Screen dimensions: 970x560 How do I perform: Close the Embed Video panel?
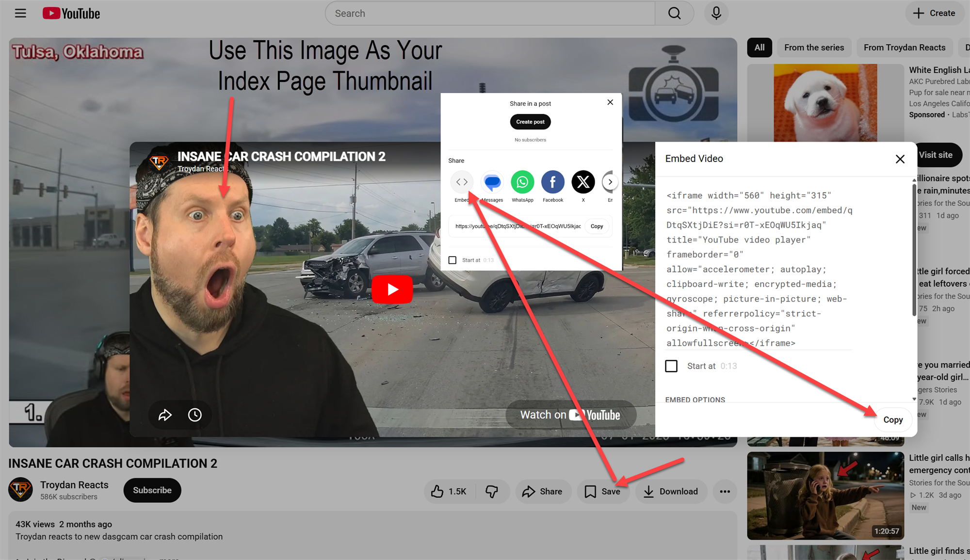tap(900, 159)
